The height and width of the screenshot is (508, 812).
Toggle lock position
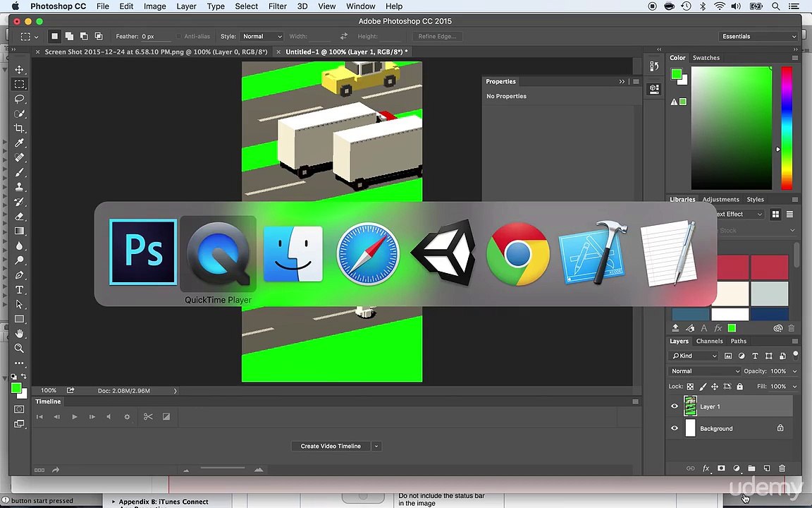[715, 386]
